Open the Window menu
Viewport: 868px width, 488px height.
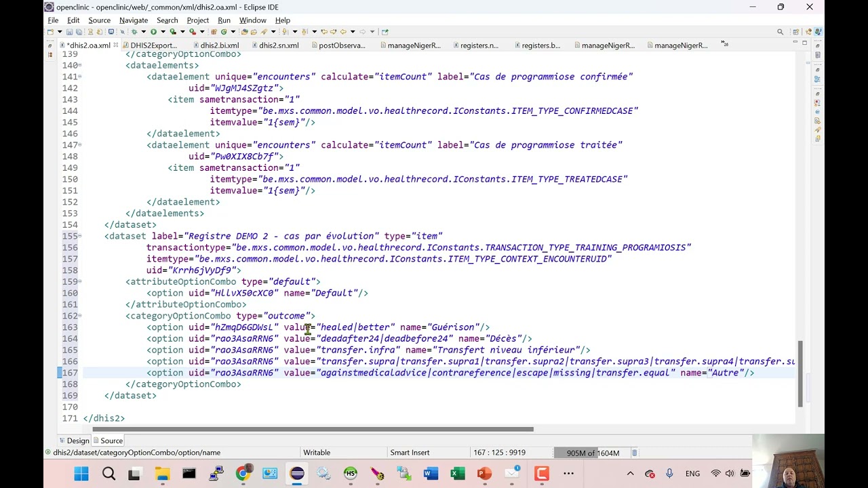(x=252, y=20)
